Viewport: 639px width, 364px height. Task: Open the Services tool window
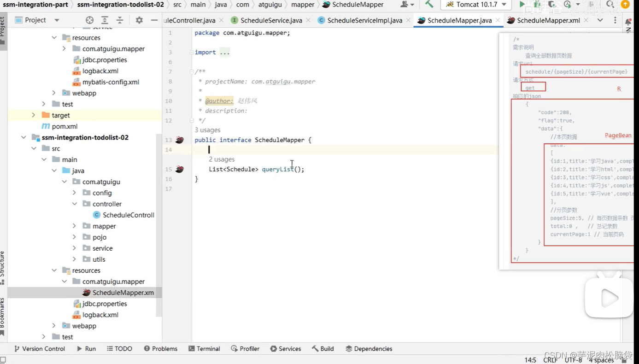285,349
